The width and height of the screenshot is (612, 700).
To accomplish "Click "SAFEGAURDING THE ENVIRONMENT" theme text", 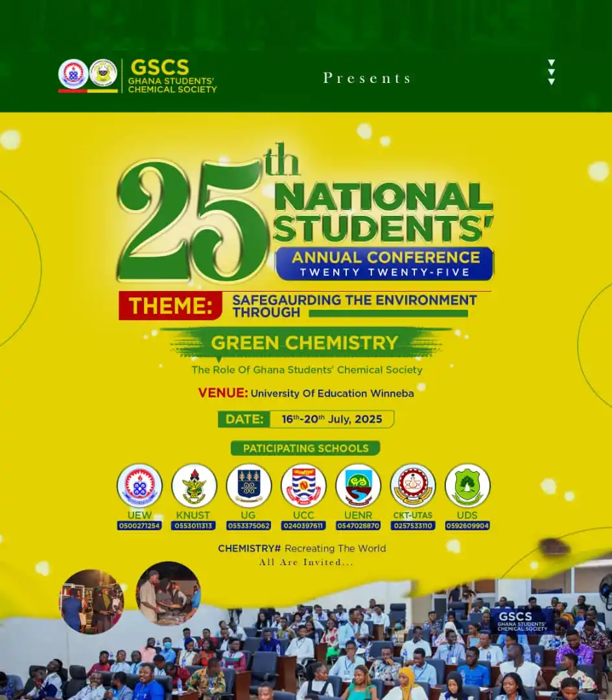I will tap(355, 300).
